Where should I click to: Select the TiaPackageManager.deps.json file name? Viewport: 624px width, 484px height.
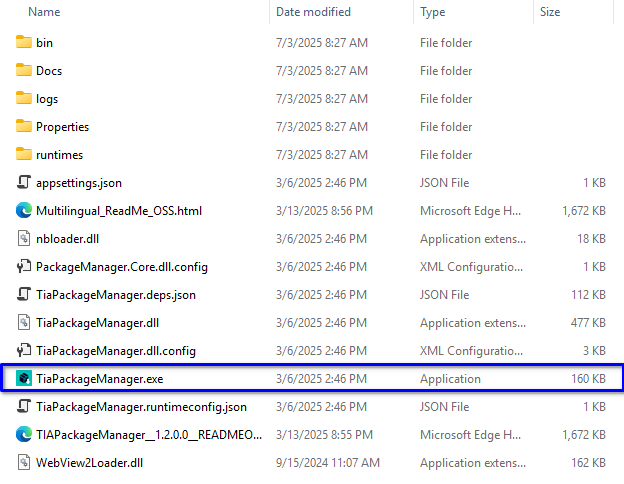(116, 295)
